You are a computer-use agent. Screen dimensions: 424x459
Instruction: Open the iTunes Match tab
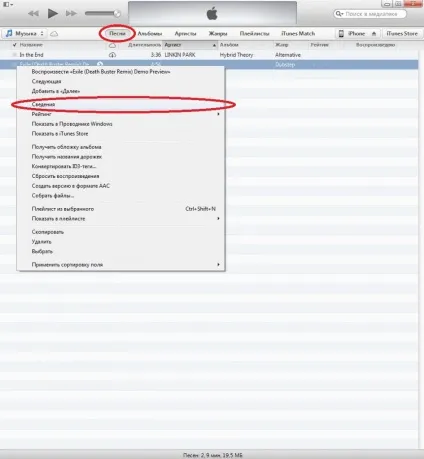[x=298, y=33]
